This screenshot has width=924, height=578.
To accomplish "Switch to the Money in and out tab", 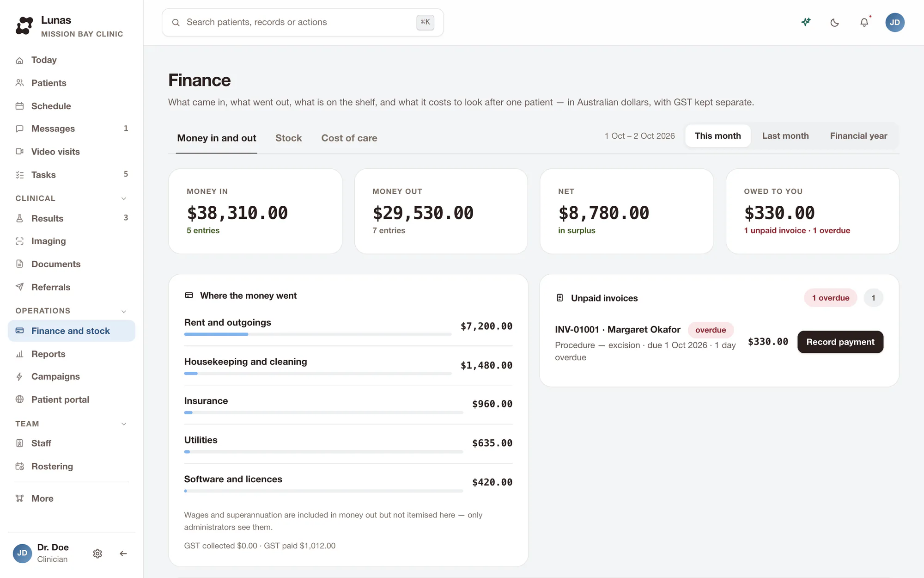I will 217,138.
